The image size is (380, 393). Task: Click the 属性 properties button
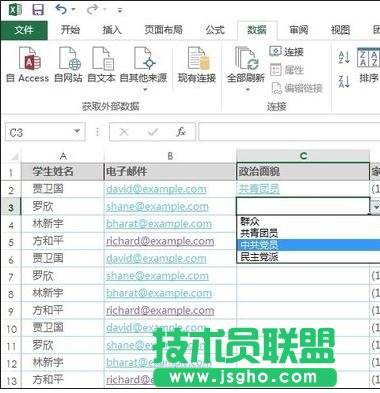click(287, 70)
